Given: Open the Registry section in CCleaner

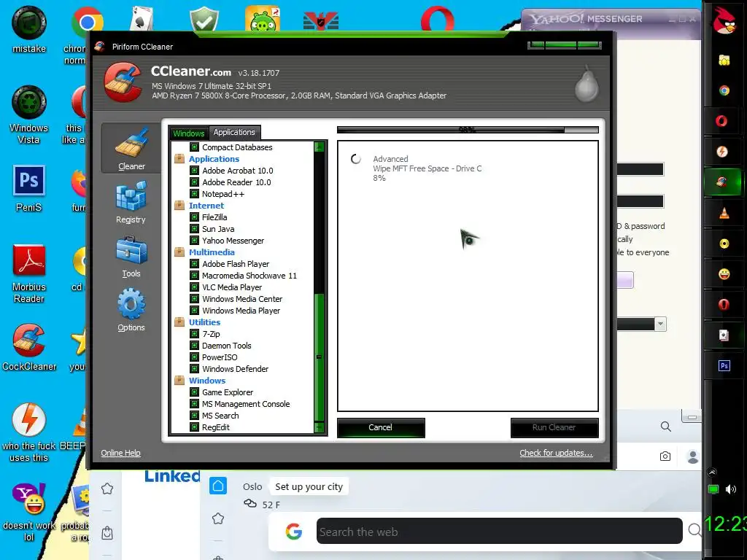Looking at the screenshot, I should coord(131,203).
